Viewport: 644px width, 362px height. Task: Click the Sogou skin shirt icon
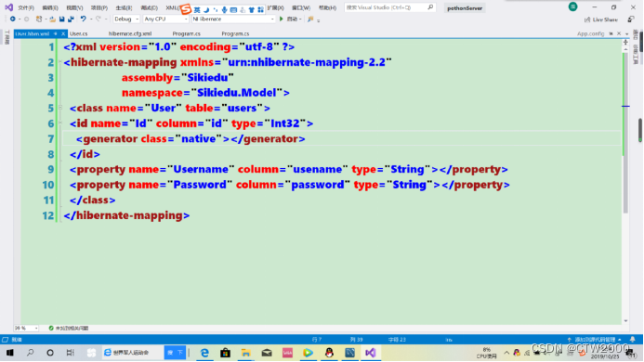tap(251, 9)
